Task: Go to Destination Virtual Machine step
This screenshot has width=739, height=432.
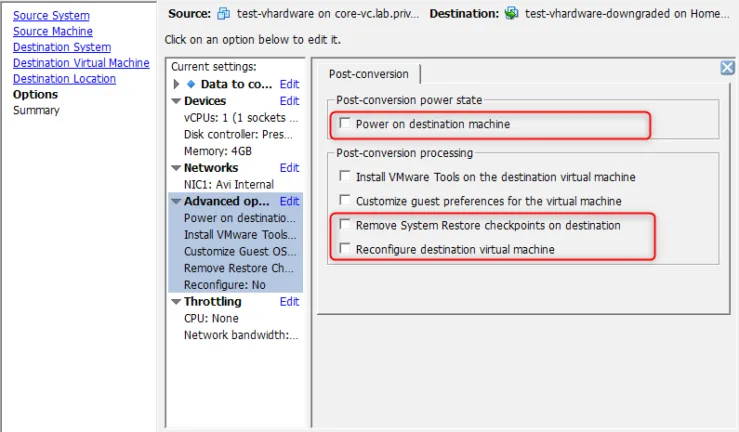Action: click(x=81, y=63)
